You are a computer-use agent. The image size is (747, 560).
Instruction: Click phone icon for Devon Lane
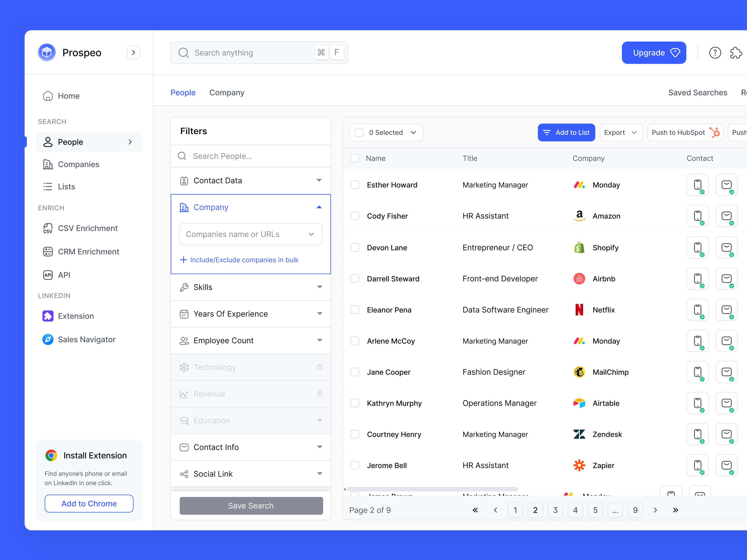point(698,248)
